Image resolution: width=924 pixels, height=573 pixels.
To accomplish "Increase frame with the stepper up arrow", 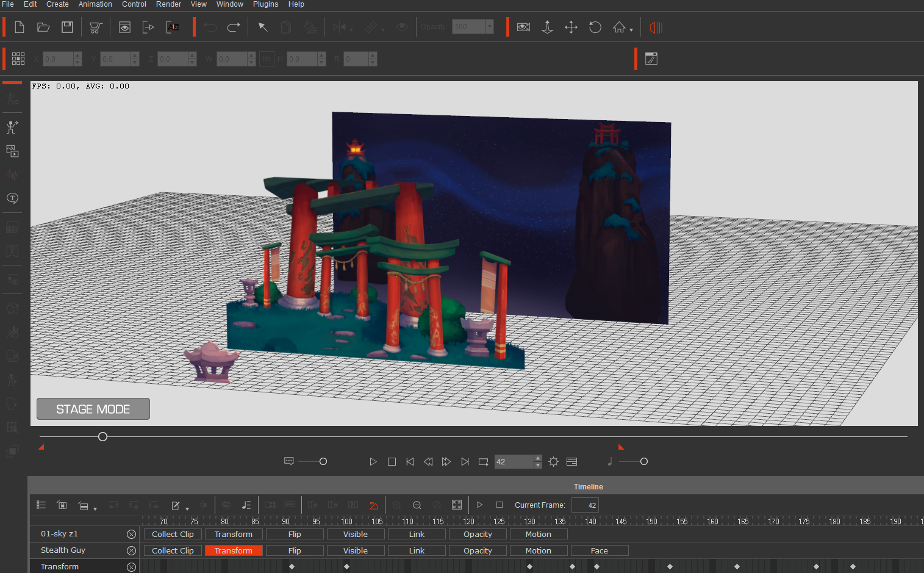I will point(538,458).
